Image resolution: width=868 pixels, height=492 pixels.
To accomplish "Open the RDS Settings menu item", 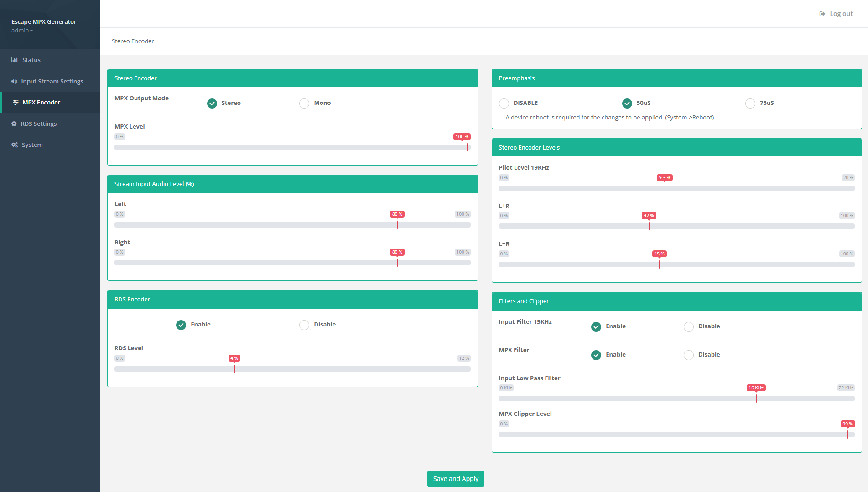I will point(39,124).
